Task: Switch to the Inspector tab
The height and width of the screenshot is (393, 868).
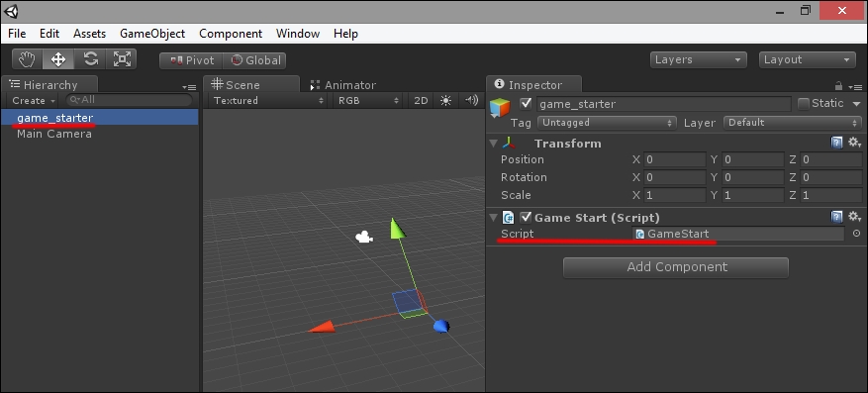Action: (534, 85)
